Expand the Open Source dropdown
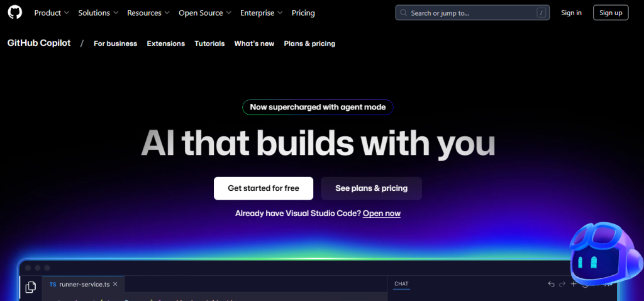This screenshot has height=301, width=644. coord(205,13)
